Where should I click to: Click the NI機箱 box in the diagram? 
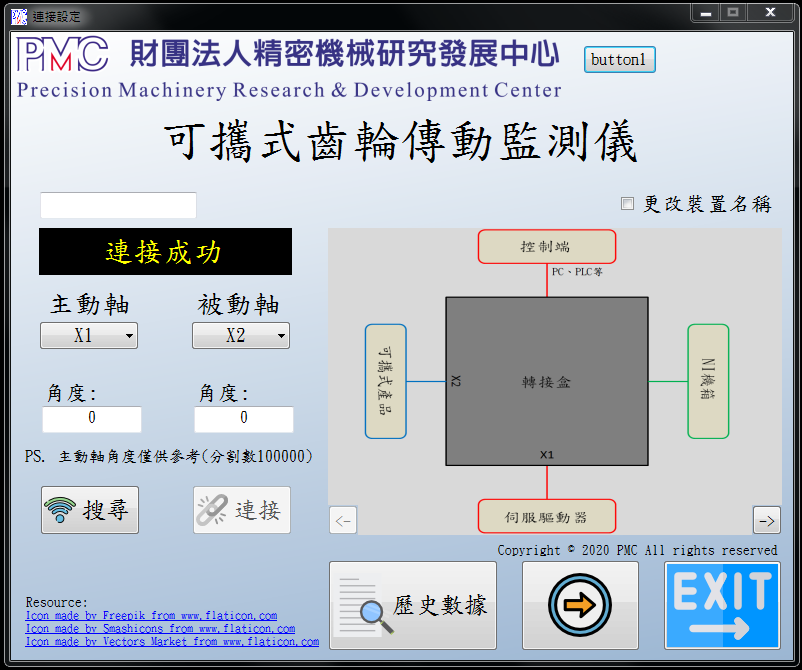pos(708,382)
